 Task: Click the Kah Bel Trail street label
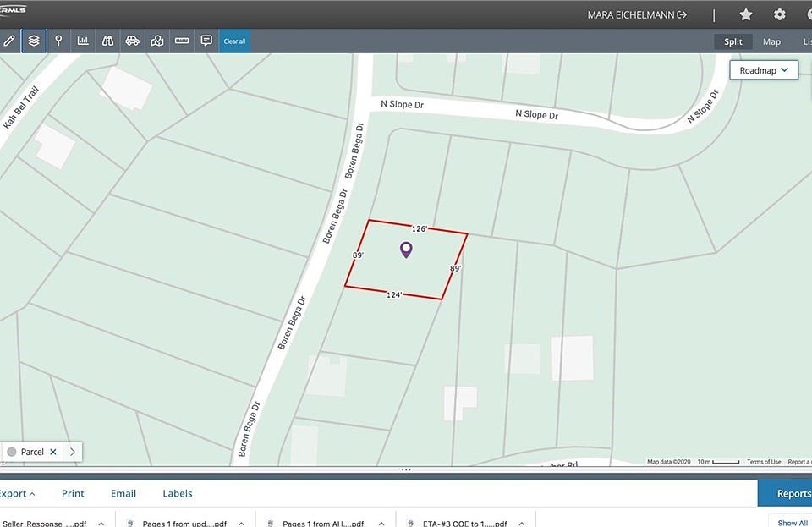pos(20,107)
